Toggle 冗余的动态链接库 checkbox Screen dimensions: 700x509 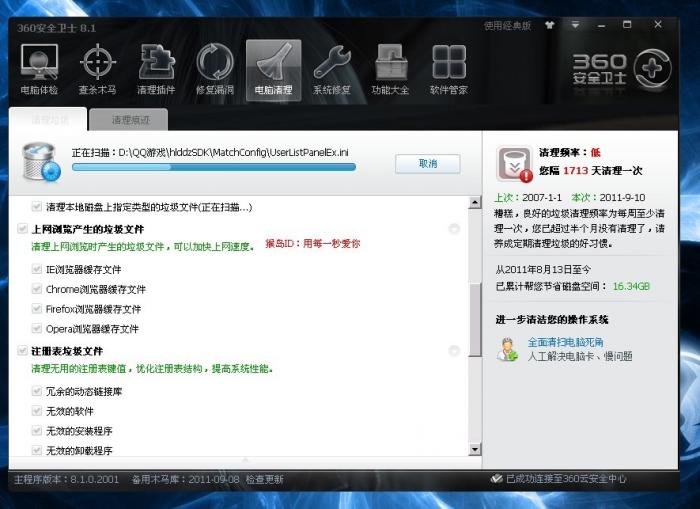37,391
